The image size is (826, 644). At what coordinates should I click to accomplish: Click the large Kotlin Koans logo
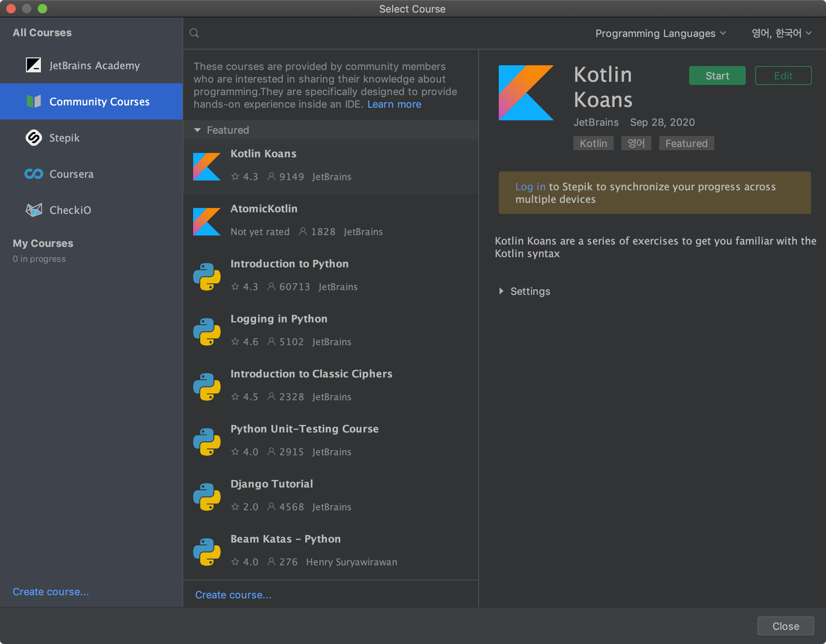point(526,93)
